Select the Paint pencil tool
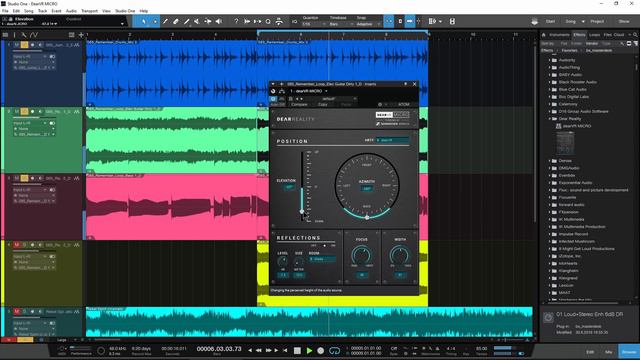 [x=187, y=21]
